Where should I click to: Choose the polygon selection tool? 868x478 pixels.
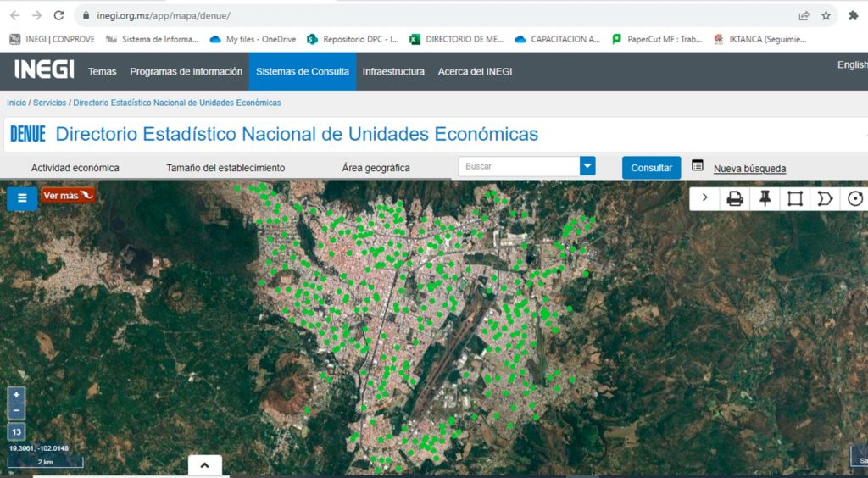tap(825, 198)
